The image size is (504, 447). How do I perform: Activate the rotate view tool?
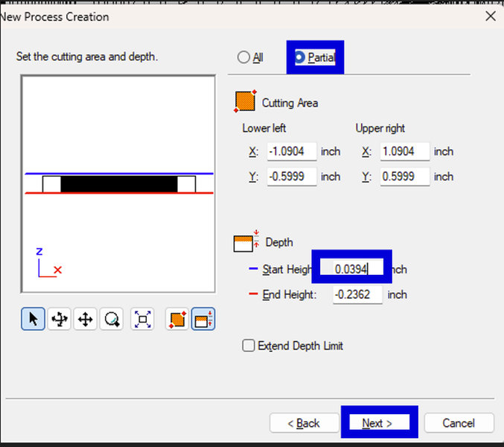point(60,319)
